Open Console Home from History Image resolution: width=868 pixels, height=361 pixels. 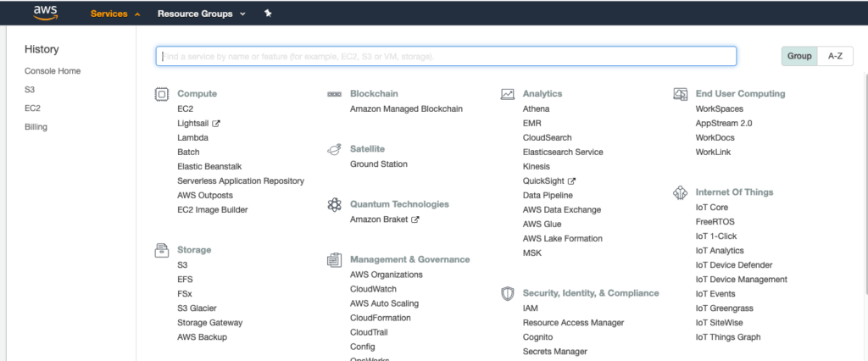53,71
